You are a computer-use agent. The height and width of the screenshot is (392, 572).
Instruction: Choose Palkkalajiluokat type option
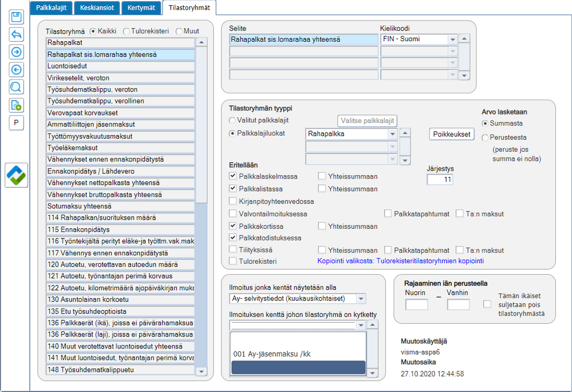pos(232,133)
